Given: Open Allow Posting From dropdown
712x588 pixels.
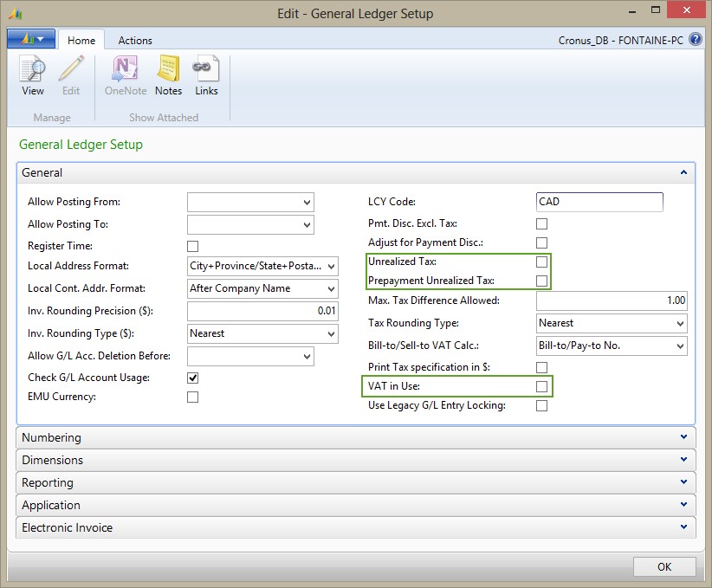Looking at the screenshot, I should (307, 203).
